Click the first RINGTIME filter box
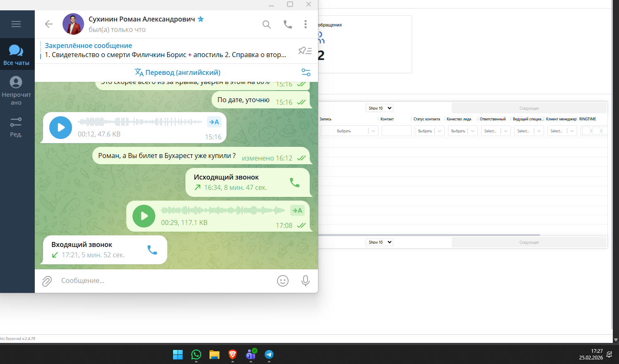 pyautogui.click(x=586, y=131)
